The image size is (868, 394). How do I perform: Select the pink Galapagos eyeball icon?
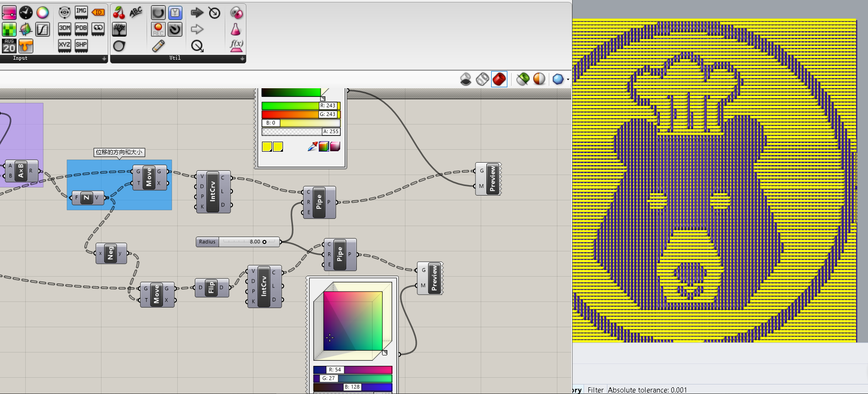pos(236,12)
